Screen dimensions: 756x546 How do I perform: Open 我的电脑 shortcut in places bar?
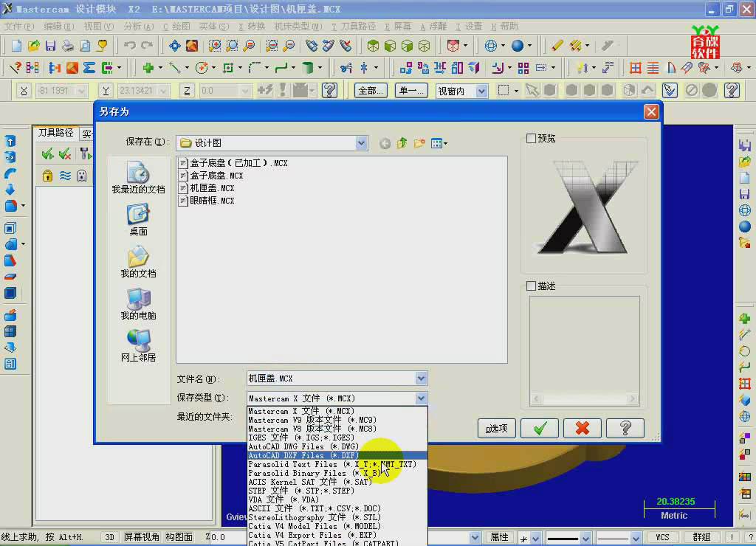(138, 304)
